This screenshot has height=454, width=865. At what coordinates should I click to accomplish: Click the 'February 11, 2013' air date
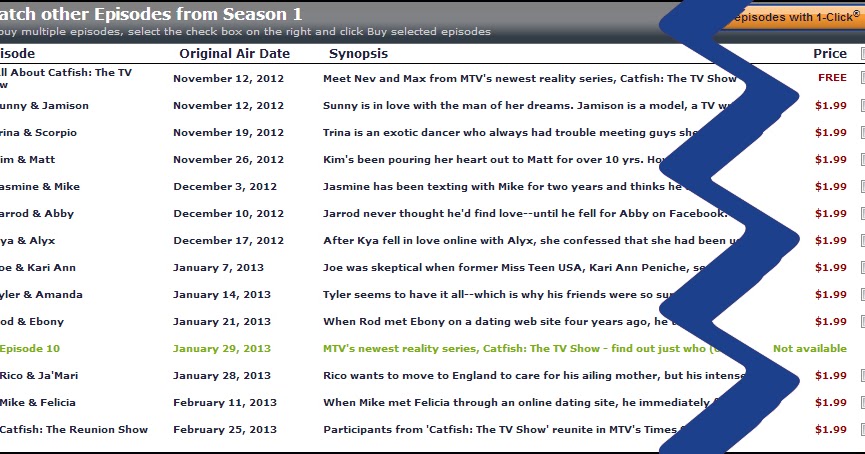pyautogui.click(x=225, y=403)
